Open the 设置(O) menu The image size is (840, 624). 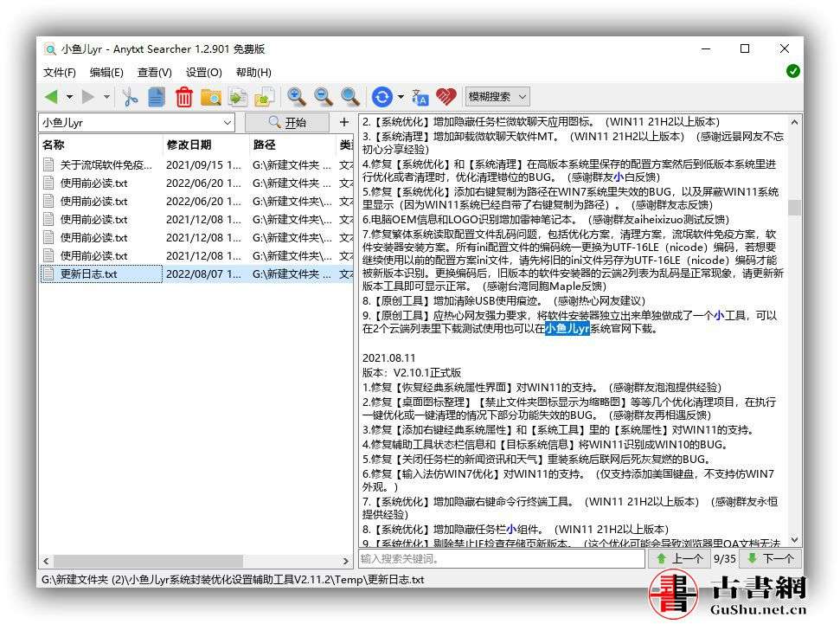coord(203,73)
